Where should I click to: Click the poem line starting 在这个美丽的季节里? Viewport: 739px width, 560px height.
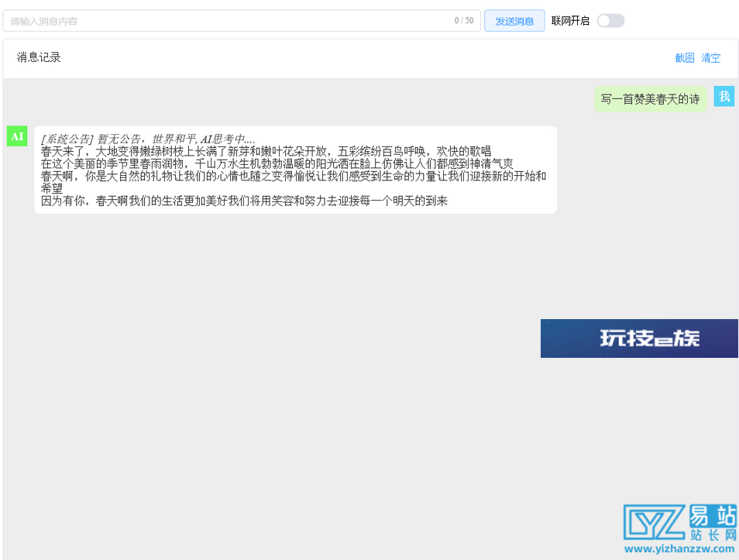(277, 163)
